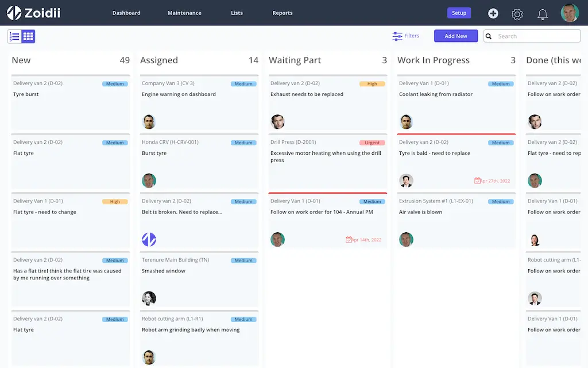The height and width of the screenshot is (368, 588).
Task: Click Urgent badge on Drill Press card
Action: point(372,143)
